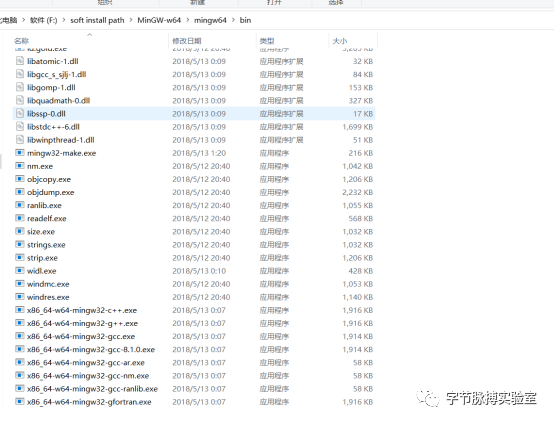The width and height of the screenshot is (554, 423).
Task: Select file name libwinpthread-1.dll
Action: pyautogui.click(x=60, y=140)
